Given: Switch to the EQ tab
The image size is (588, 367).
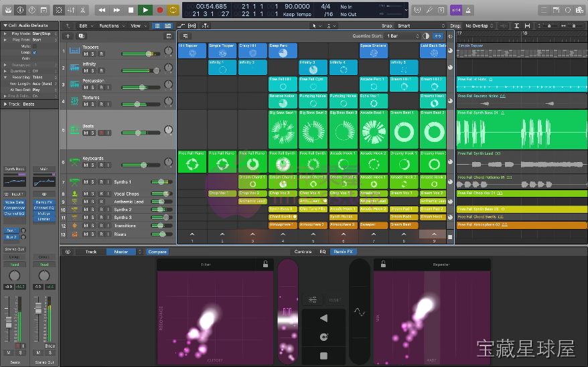Looking at the screenshot, I should [323, 252].
